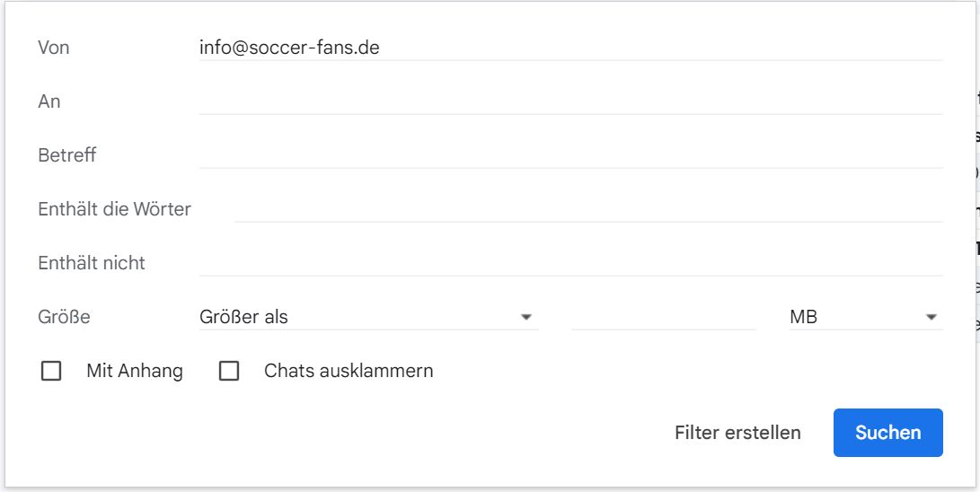Click the dropdown arrow next to "Größer als"
980x492 pixels.
(526, 317)
